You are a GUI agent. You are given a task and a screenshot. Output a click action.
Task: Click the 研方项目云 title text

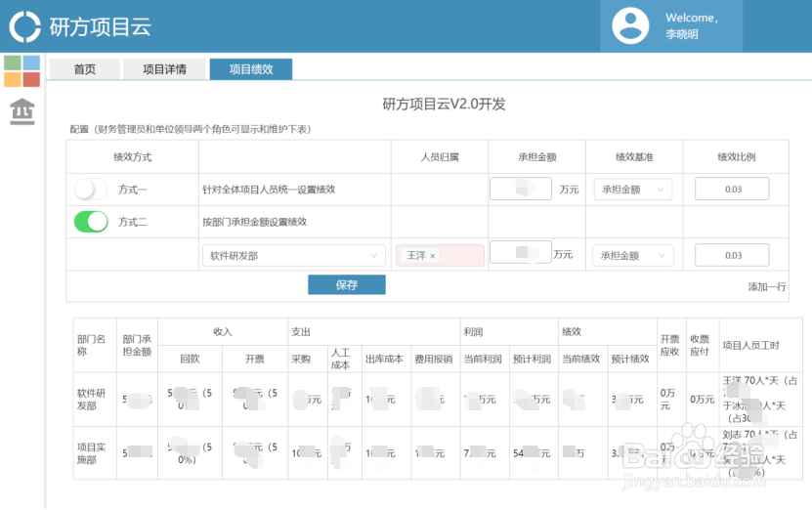[100, 27]
